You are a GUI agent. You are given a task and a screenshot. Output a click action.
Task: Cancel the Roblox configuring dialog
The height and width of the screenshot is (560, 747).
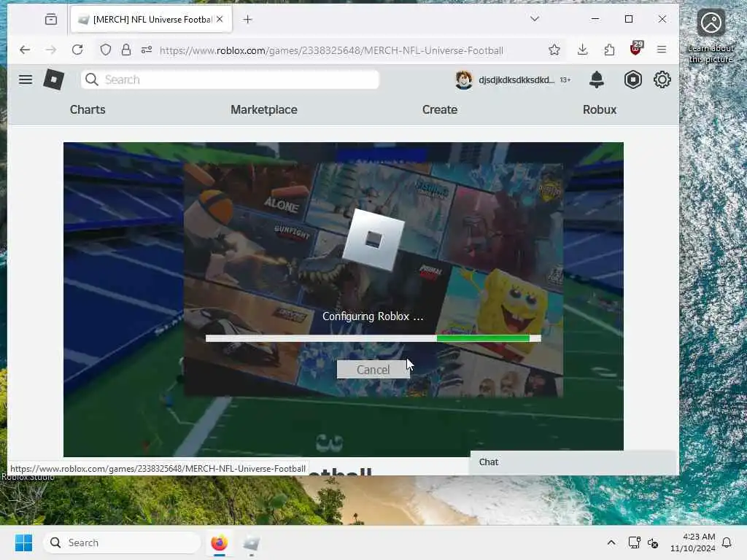click(373, 370)
